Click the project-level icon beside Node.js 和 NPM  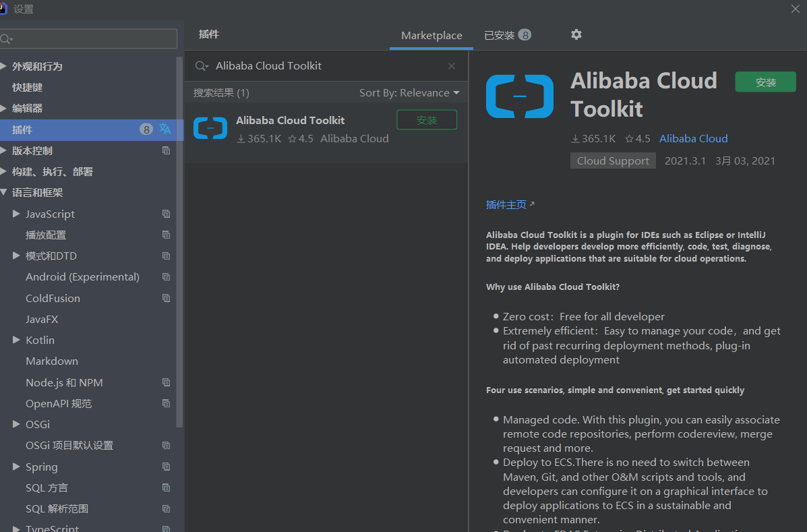pyautogui.click(x=166, y=383)
